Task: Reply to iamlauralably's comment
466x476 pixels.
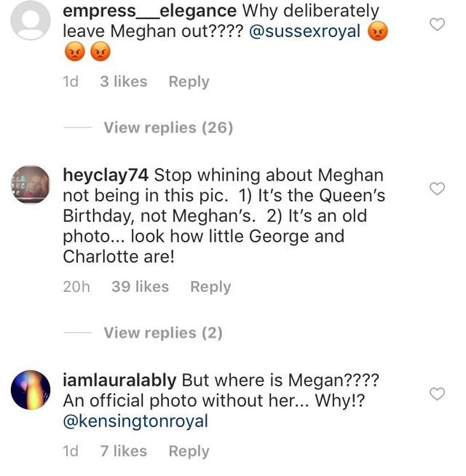Action: [189, 452]
